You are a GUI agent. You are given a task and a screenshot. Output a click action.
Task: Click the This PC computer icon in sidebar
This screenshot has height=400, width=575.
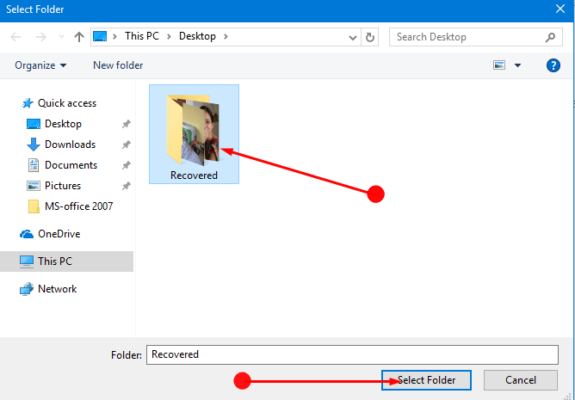click(x=26, y=261)
